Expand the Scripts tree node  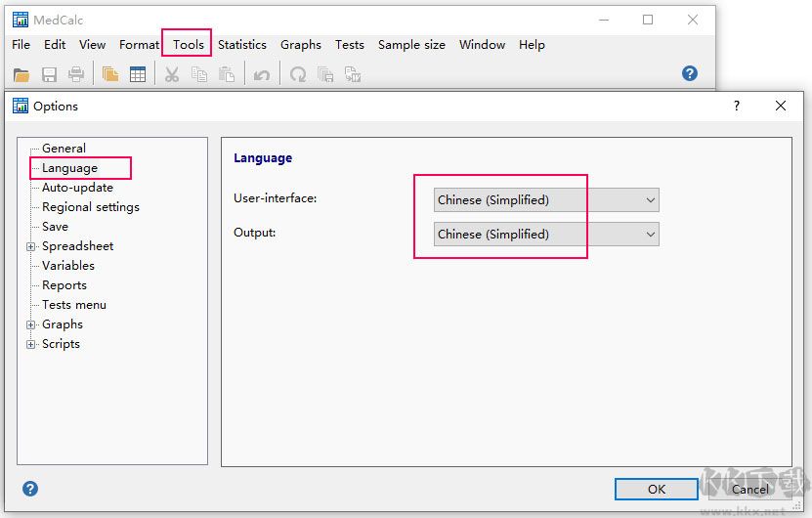click(x=31, y=344)
